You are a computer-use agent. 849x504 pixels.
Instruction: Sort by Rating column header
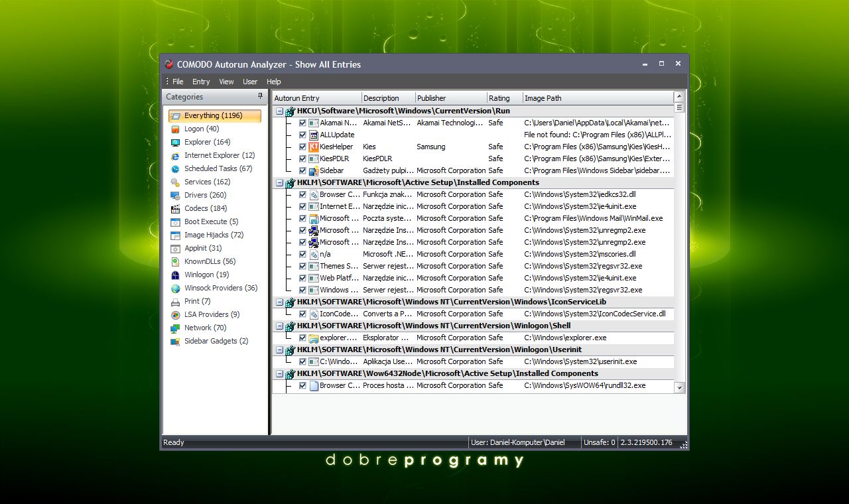click(505, 98)
